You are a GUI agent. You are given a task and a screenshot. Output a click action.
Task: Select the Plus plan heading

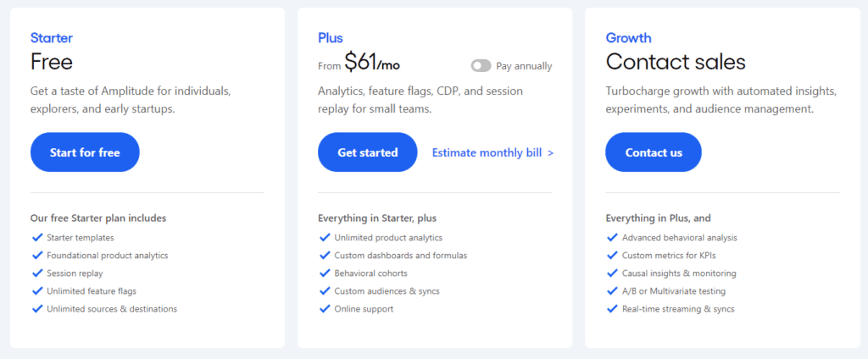coord(331,38)
